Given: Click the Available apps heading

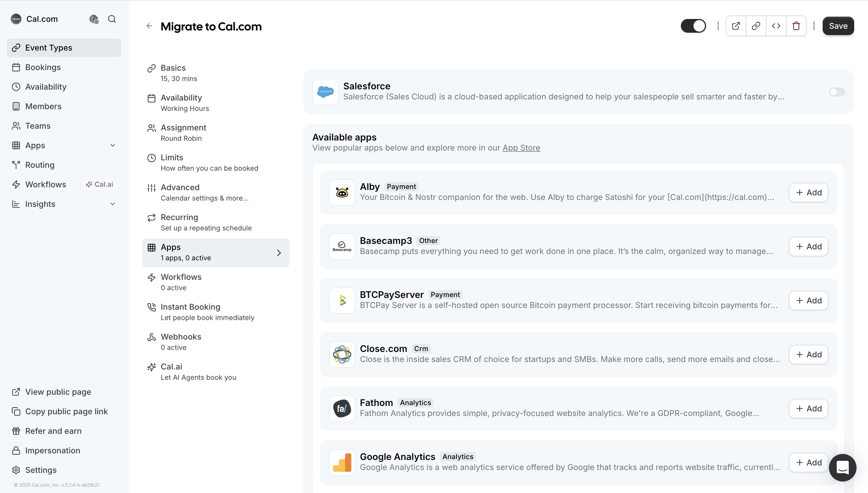Looking at the screenshot, I should [344, 137].
